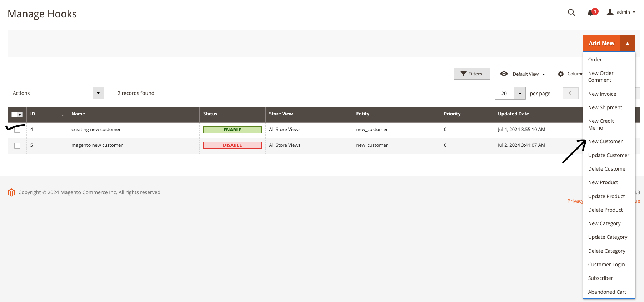Screen dimensions: 644x302
Task: Click the Columns gear icon
Action: coord(561,74)
